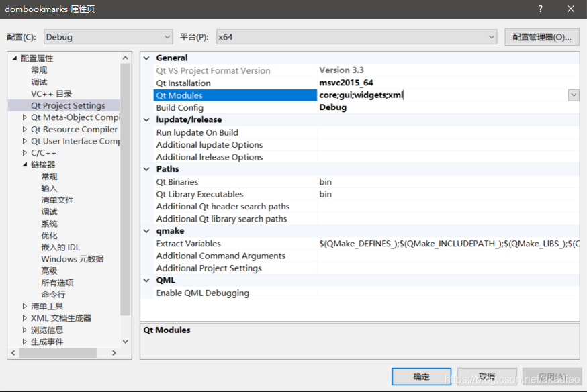Select 命令行 tree item
587x392 pixels.
53,295
